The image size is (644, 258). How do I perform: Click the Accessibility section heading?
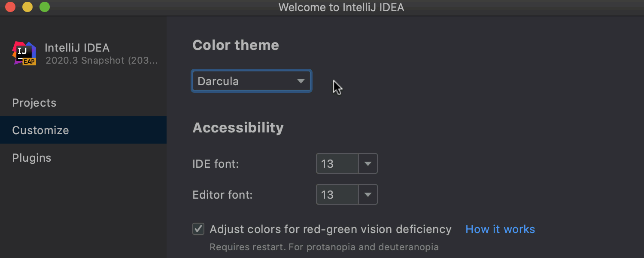[x=238, y=127]
